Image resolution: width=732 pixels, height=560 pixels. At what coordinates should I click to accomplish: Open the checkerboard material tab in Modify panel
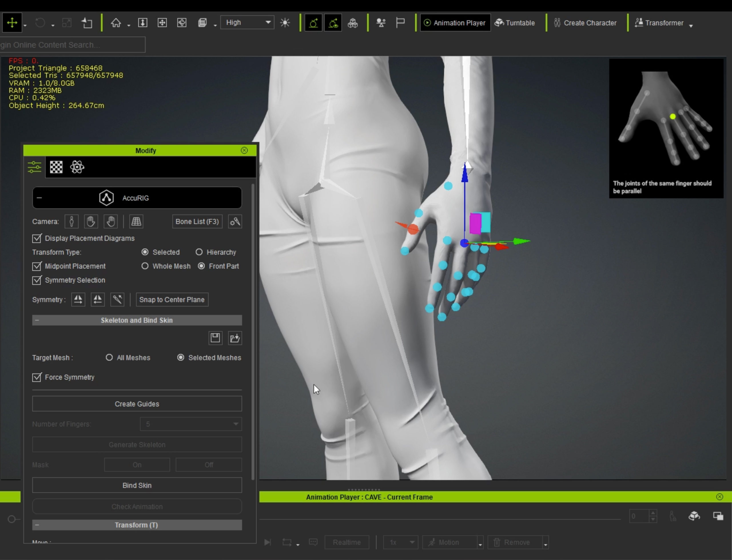click(56, 167)
